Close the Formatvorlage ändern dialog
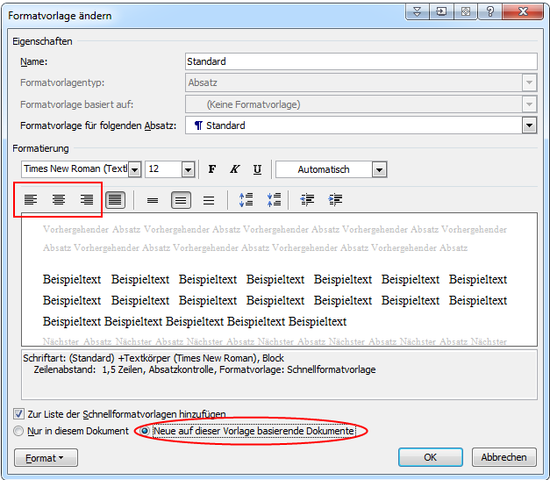 point(523,12)
